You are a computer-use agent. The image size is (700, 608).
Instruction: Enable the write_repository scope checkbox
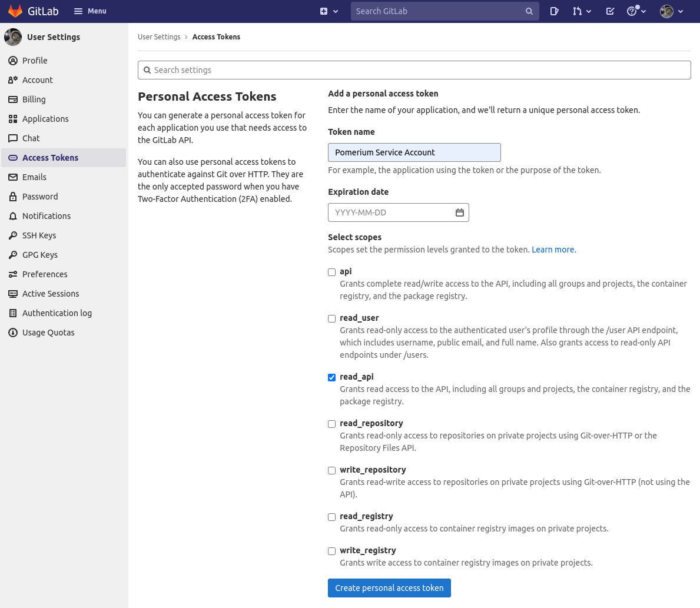[331, 470]
